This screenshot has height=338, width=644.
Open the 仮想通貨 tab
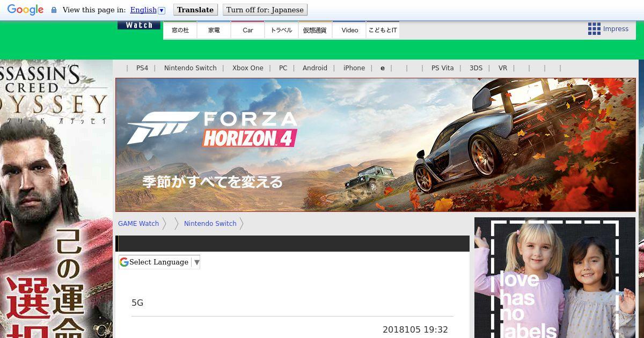[x=315, y=30]
